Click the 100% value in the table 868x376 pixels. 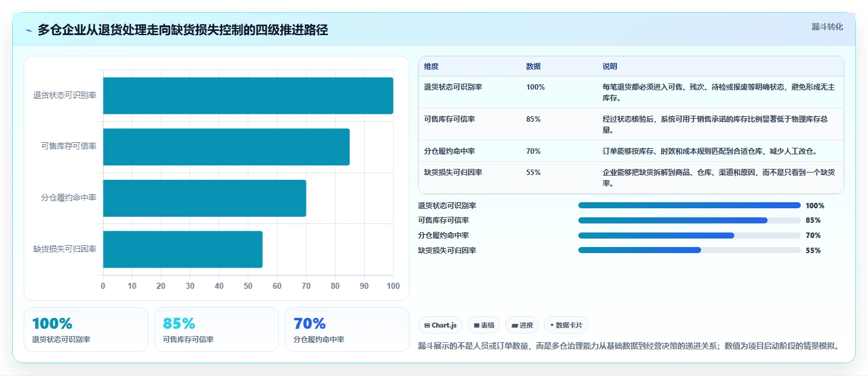click(535, 87)
